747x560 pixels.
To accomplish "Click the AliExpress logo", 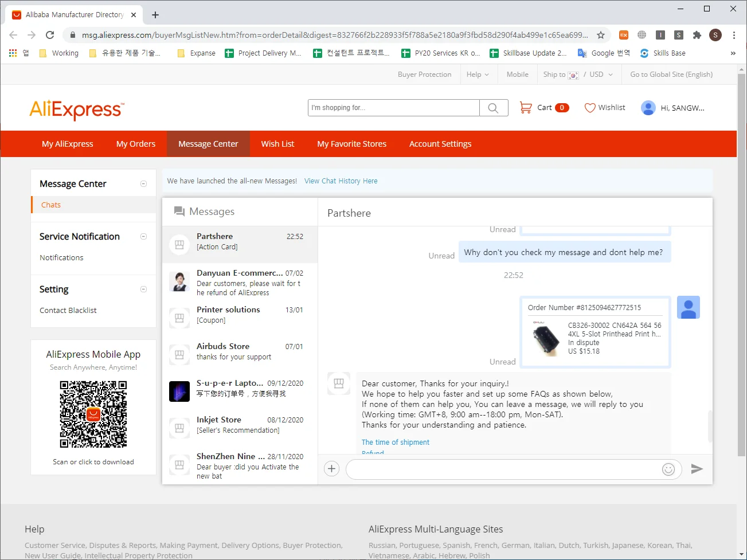I will (76, 109).
